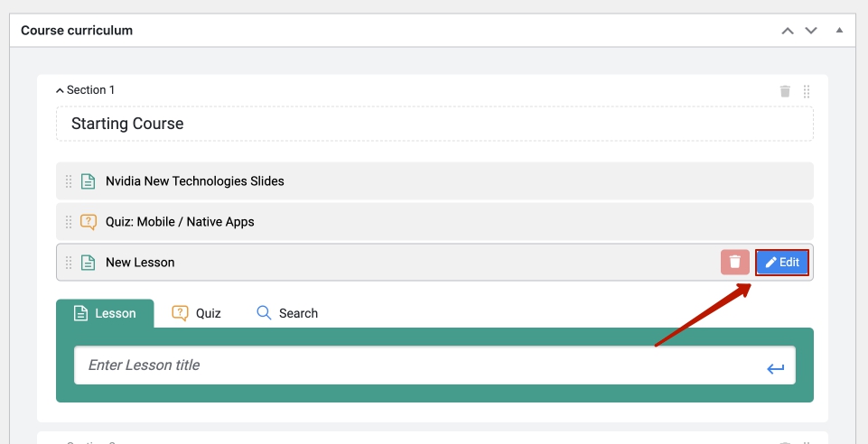Move Course curriculum panel down
Image resolution: width=868 pixels, height=444 pixels.
point(811,31)
